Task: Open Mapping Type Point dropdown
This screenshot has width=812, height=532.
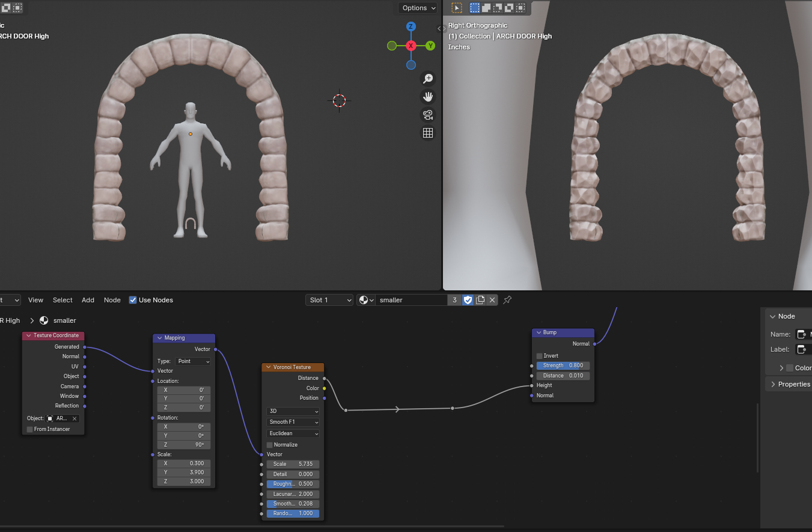Action: 193,361
